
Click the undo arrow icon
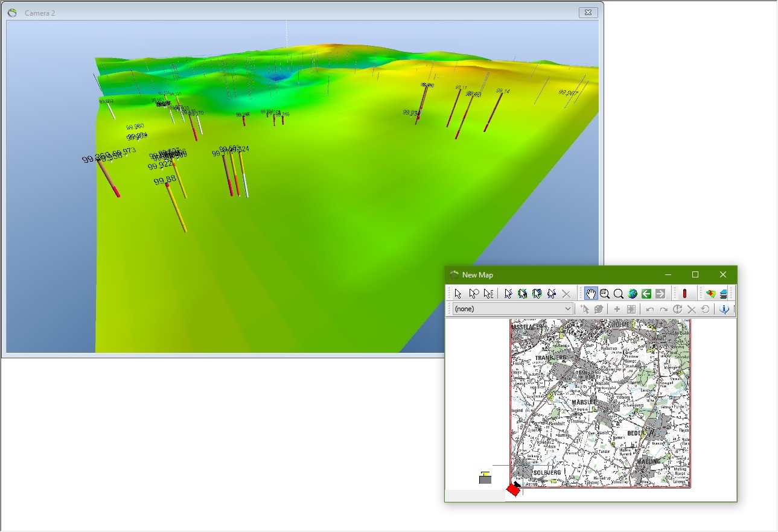pos(649,309)
